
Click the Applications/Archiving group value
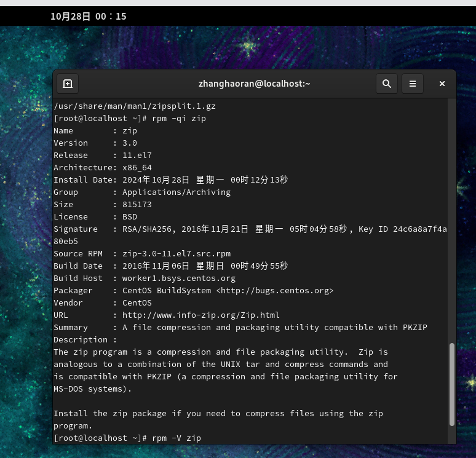pos(177,192)
